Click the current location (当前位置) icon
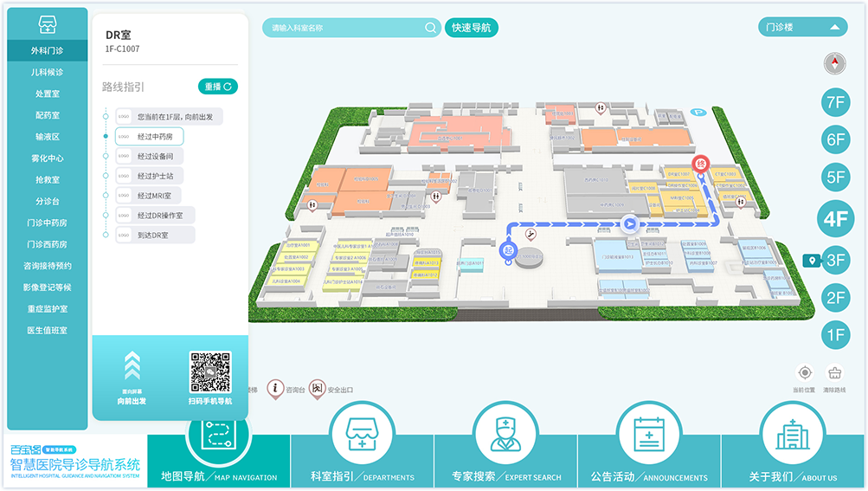868x491 pixels. point(804,373)
